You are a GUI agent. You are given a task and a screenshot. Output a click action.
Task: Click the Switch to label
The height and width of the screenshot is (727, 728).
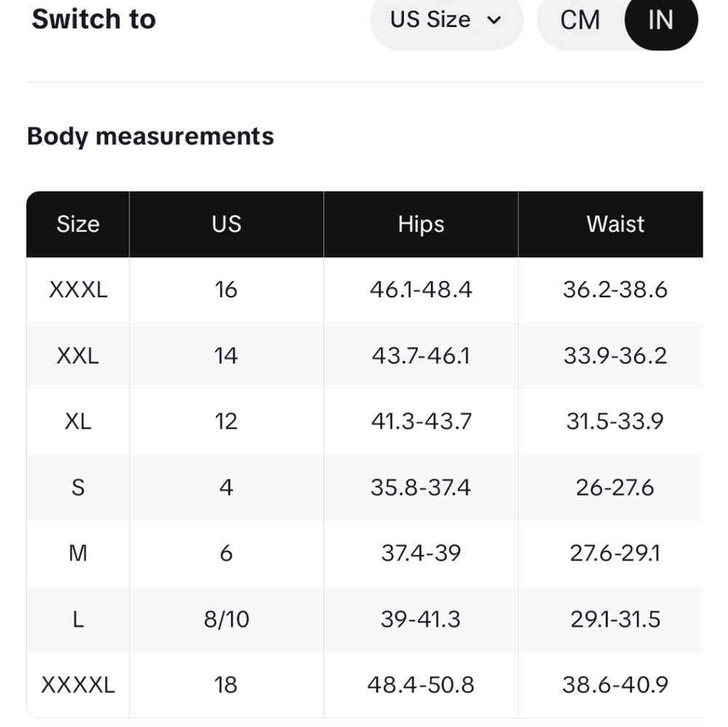pos(94,20)
